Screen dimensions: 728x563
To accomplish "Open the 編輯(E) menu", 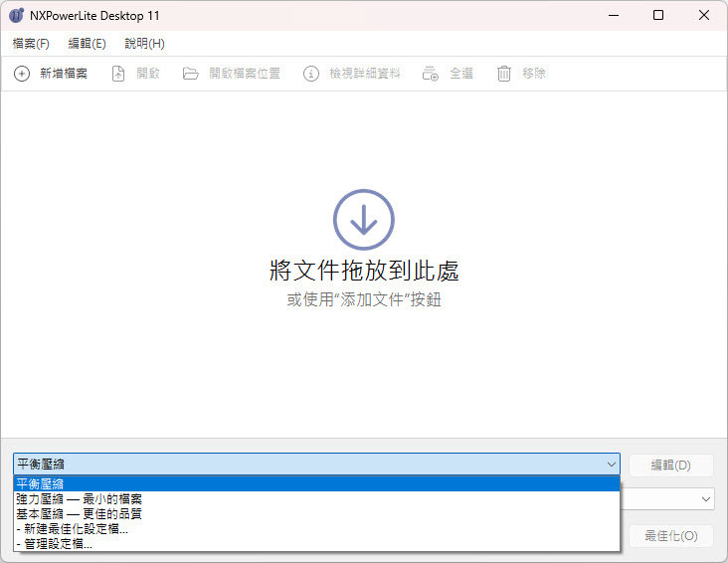I will point(87,44).
